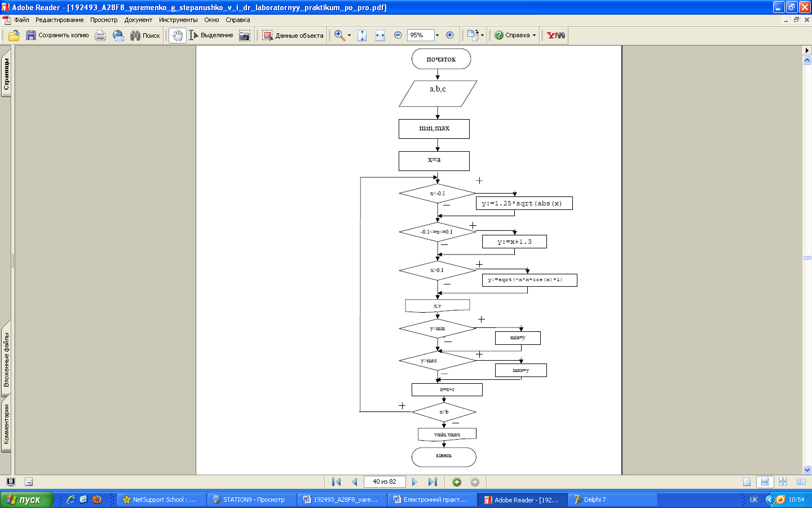
Task: Click the toolbar options arrow at top right
Action: (x=807, y=50)
